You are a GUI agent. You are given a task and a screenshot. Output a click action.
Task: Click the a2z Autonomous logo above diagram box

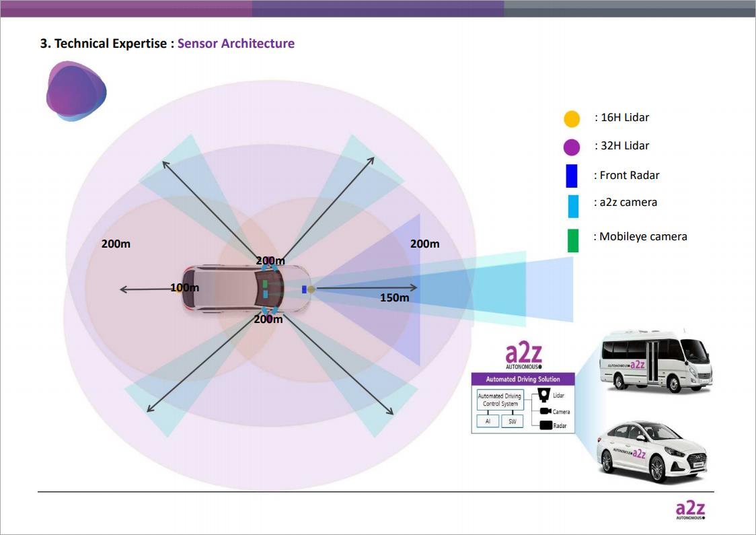(x=523, y=356)
